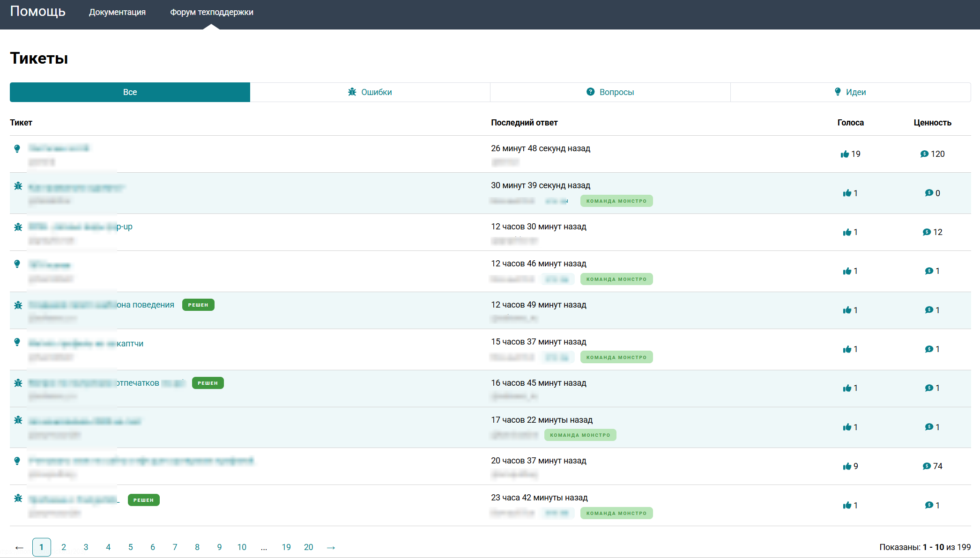Click thumbs-up icon with 19 votes

pos(845,154)
